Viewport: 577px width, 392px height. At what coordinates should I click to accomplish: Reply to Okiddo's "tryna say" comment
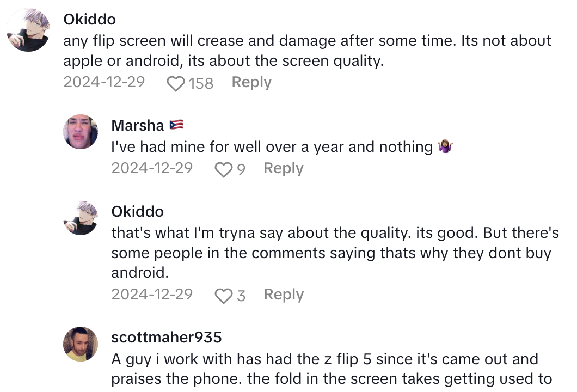click(x=283, y=295)
